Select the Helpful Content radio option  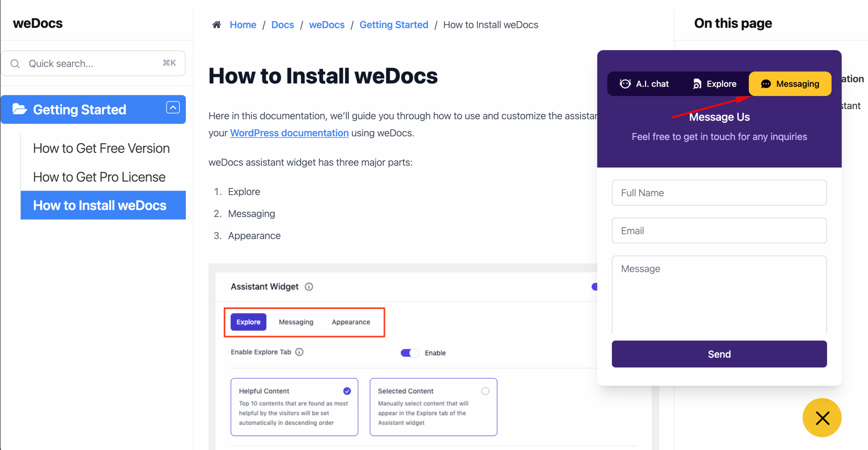pos(347,391)
